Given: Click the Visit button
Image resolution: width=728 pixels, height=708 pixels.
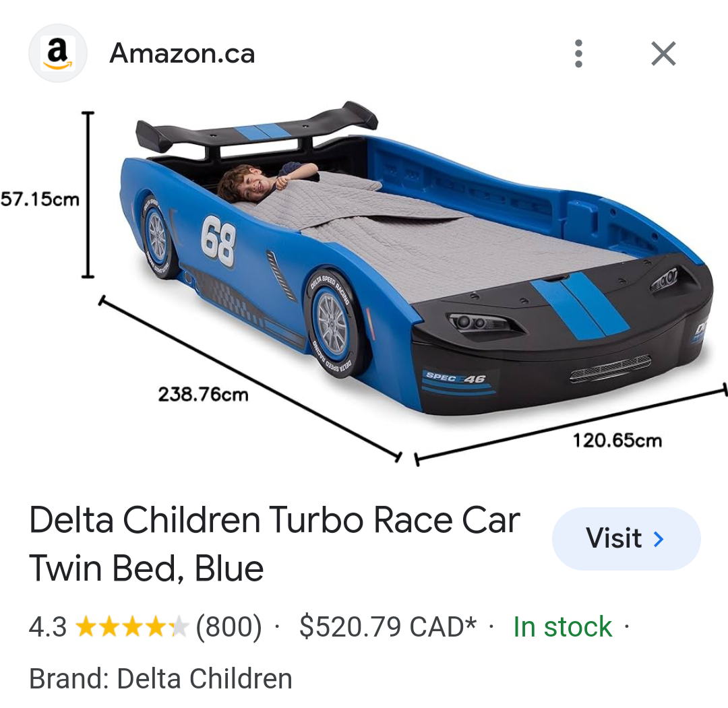Looking at the screenshot, I should [626, 538].
